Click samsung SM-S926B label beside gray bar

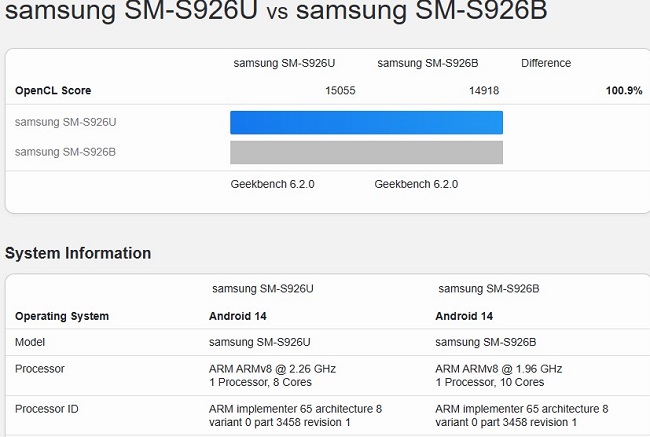coord(65,152)
